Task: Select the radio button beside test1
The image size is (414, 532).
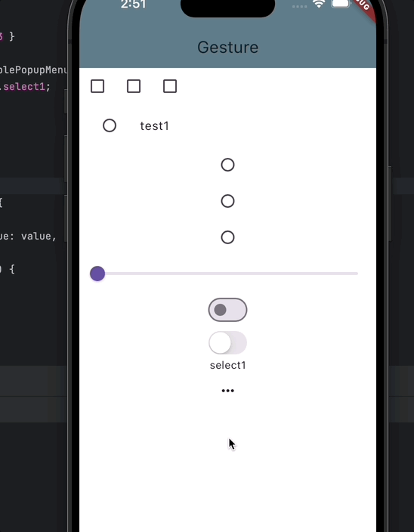Action: click(110, 125)
